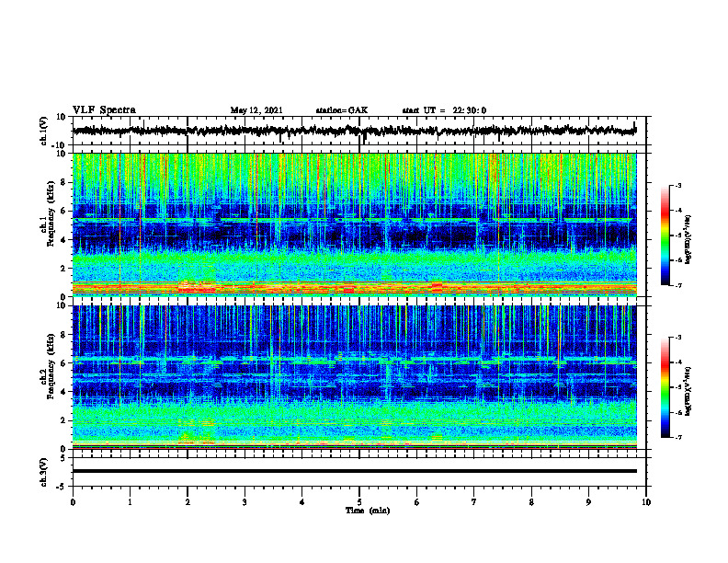The width and height of the screenshot is (728, 563).
Task: Click time-axis tick label "10" at the right end
Action: (646, 502)
